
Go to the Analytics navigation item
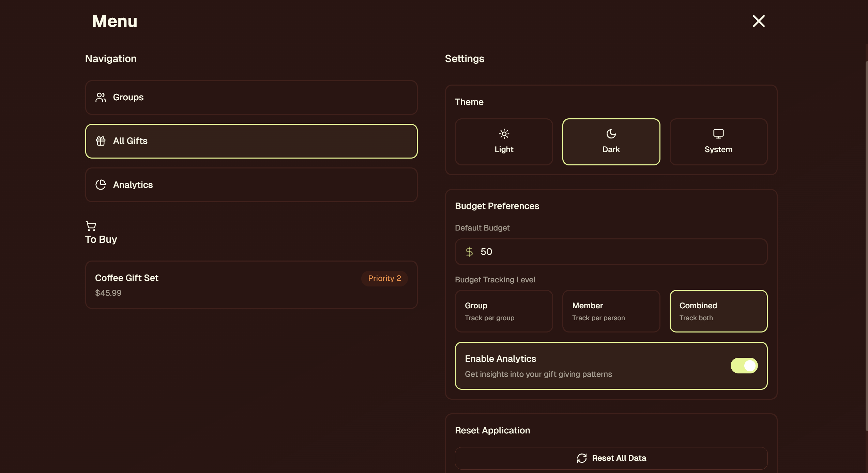(x=251, y=185)
